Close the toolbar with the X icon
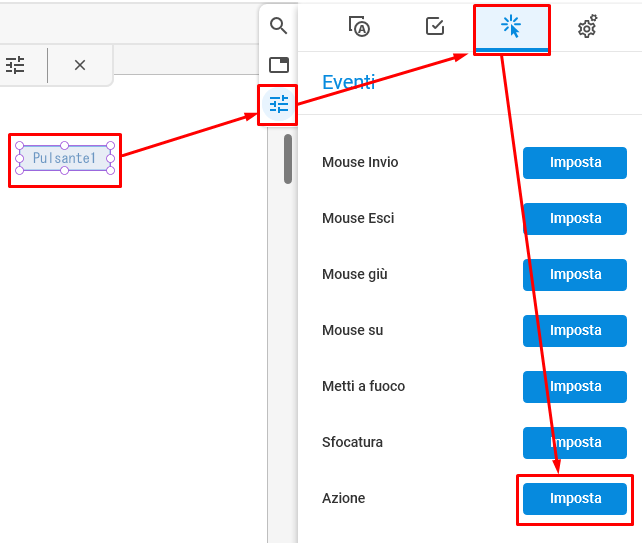642x543 pixels. coord(80,65)
